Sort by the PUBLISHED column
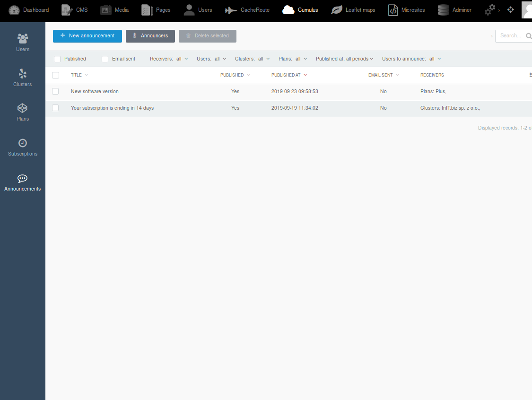The height and width of the screenshot is (400, 532). 235,75
